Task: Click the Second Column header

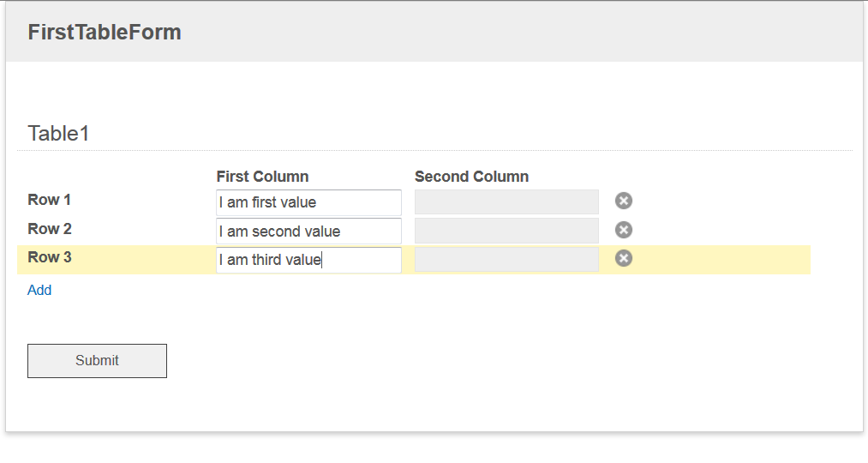Action: coord(471,177)
